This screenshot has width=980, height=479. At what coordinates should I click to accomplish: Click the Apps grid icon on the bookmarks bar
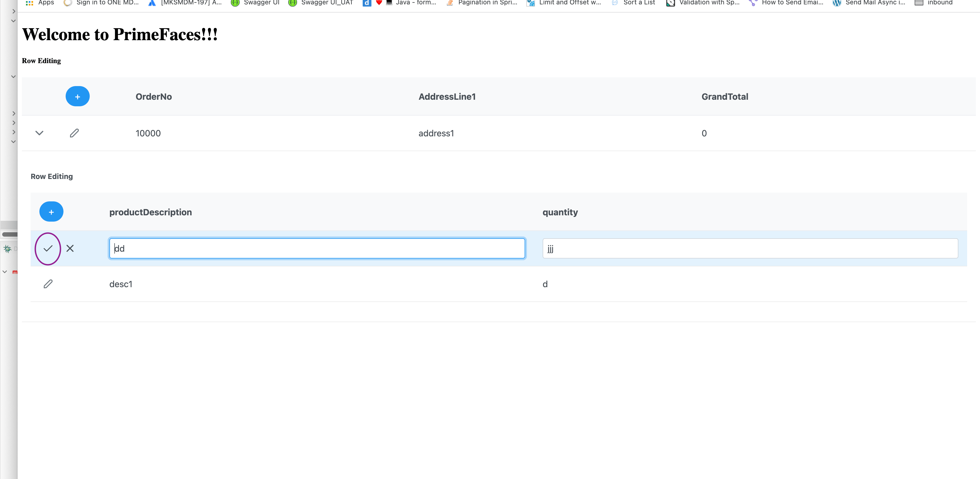[x=29, y=3]
